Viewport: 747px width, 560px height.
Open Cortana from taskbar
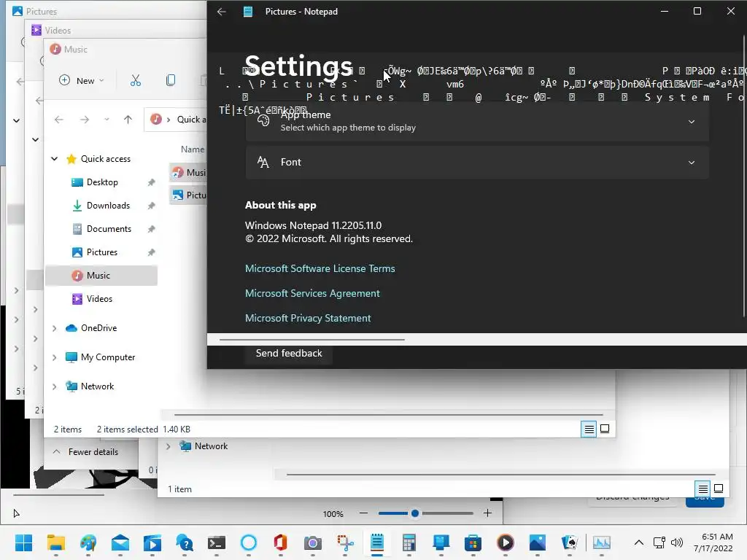click(x=249, y=542)
